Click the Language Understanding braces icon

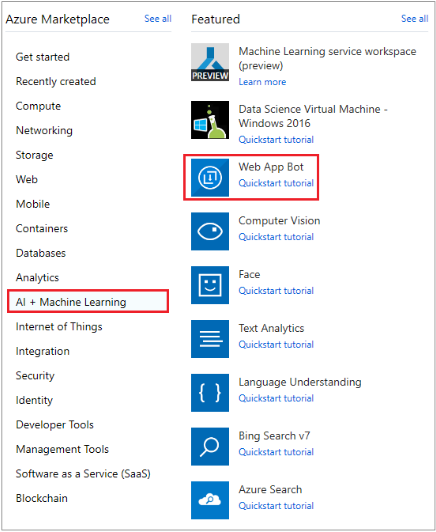(x=210, y=393)
